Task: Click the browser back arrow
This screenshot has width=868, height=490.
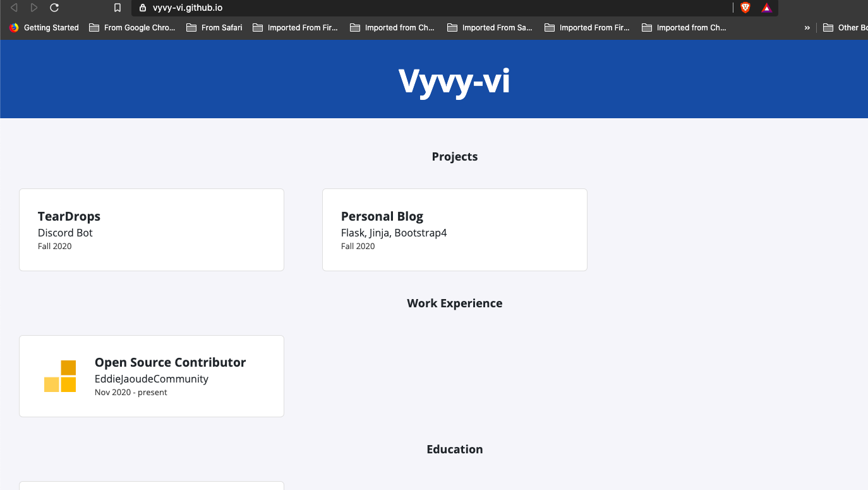Action: [x=14, y=8]
